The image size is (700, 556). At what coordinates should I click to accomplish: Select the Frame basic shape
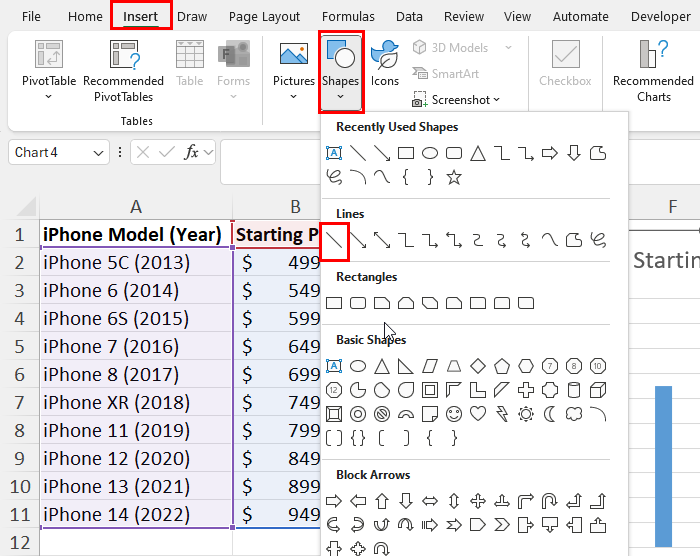[429, 390]
